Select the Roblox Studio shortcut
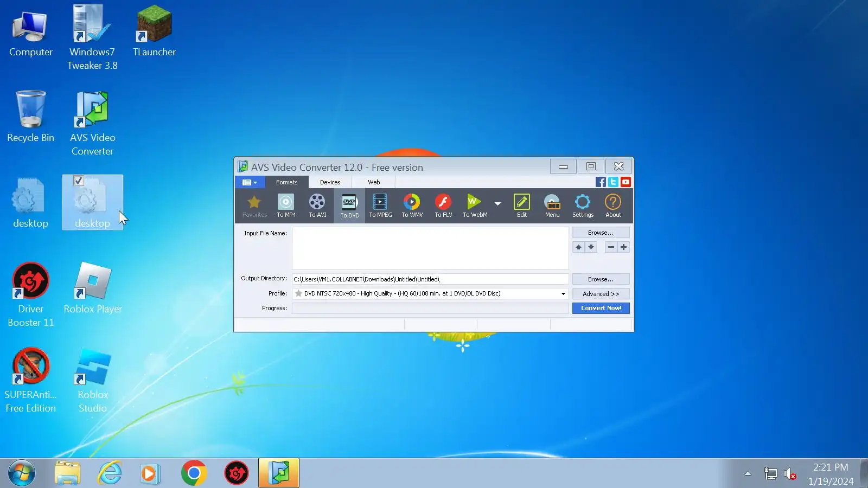 pos(93,381)
